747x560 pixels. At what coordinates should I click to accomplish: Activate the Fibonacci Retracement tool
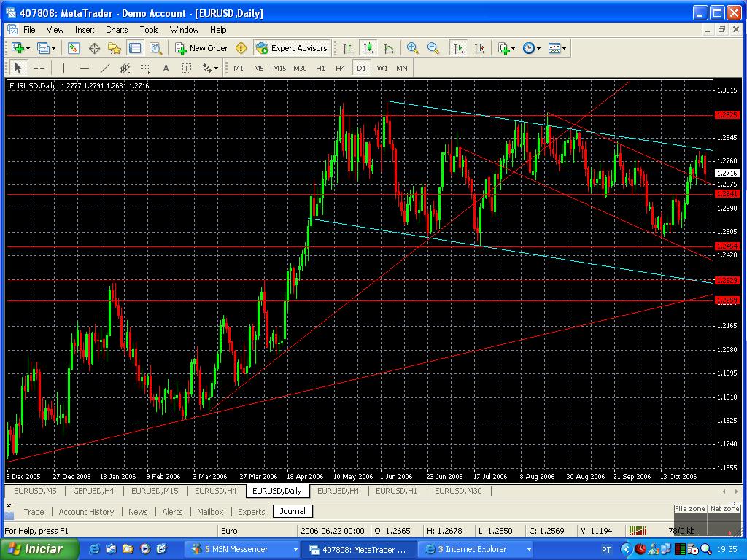(x=144, y=68)
